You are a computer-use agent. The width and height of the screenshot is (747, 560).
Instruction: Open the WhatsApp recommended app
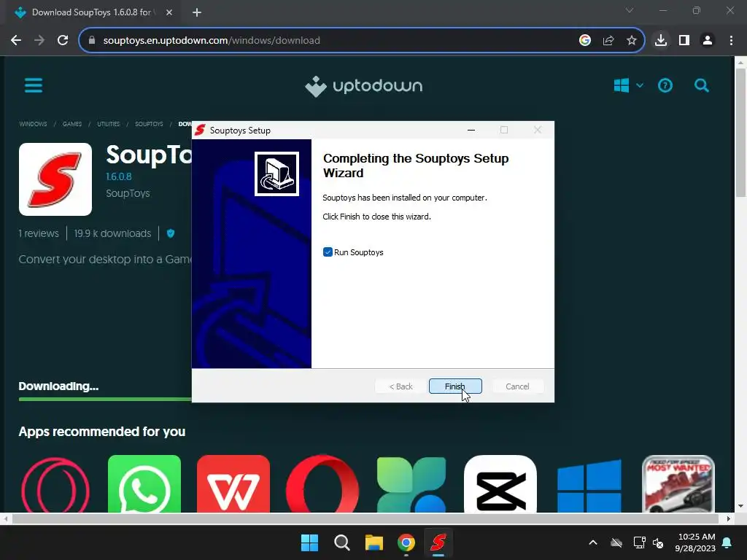pyautogui.click(x=144, y=484)
